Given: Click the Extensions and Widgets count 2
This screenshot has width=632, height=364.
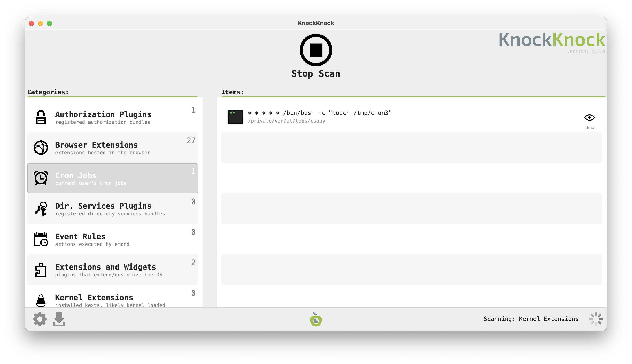Looking at the screenshot, I should pyautogui.click(x=193, y=263).
